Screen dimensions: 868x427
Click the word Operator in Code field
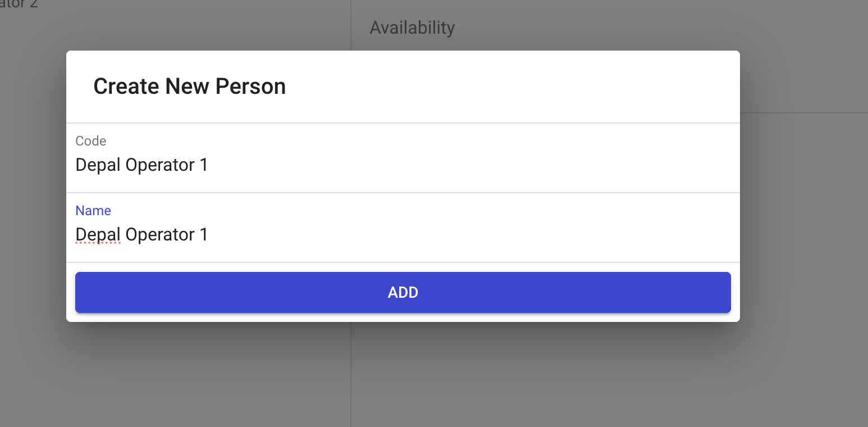160,165
